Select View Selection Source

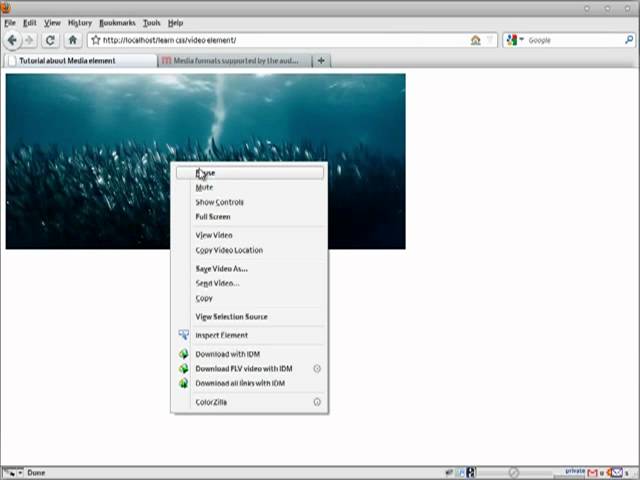coord(250,317)
